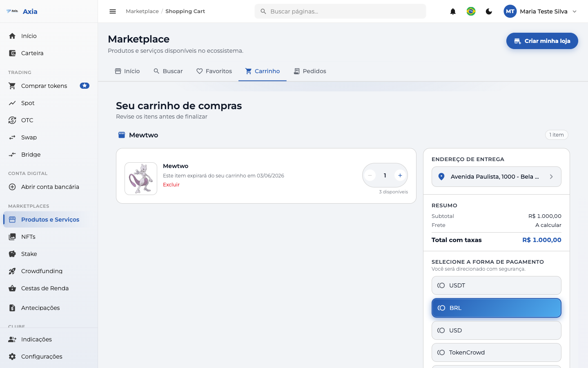Open Stake piggy bank icon
Viewport: 588px width, 368px height.
click(x=12, y=254)
